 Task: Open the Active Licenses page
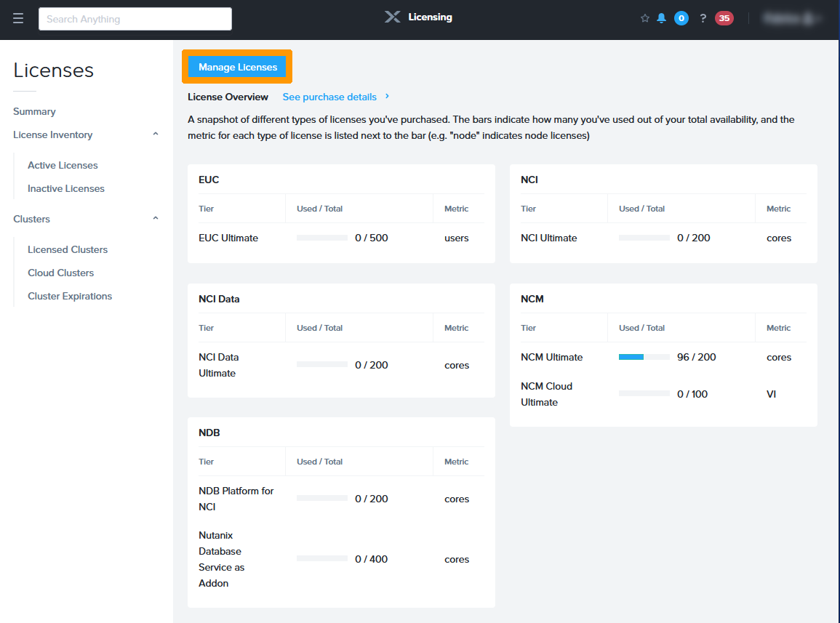tap(62, 165)
